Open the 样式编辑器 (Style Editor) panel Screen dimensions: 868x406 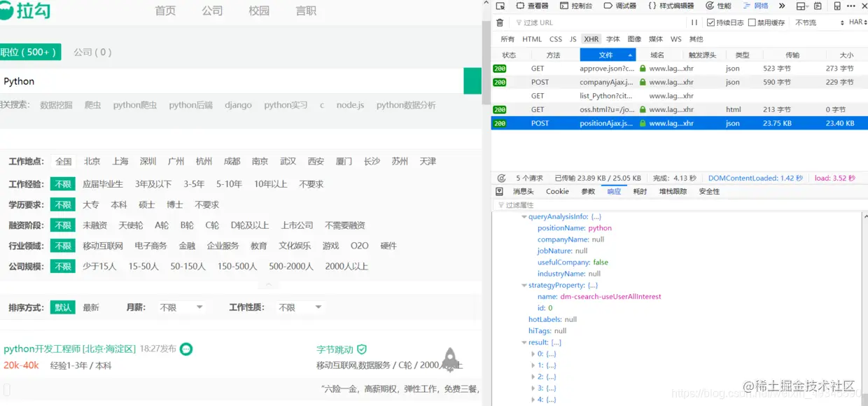[671, 6]
